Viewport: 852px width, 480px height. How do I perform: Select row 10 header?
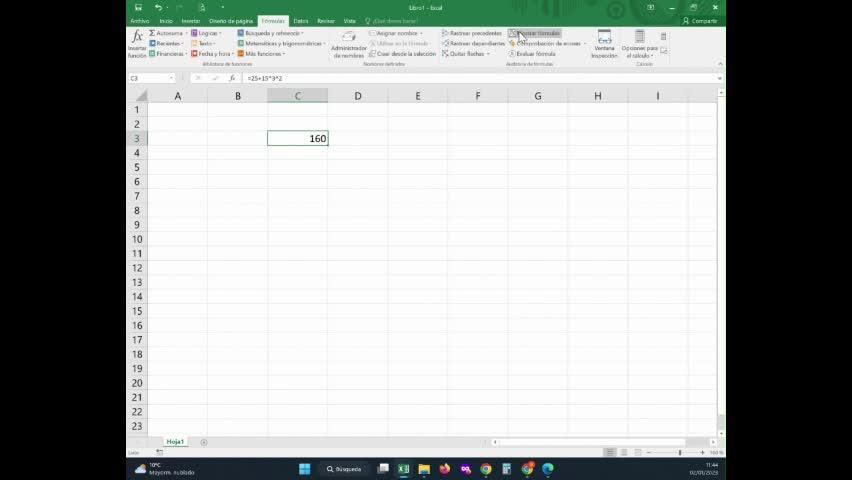(137, 239)
